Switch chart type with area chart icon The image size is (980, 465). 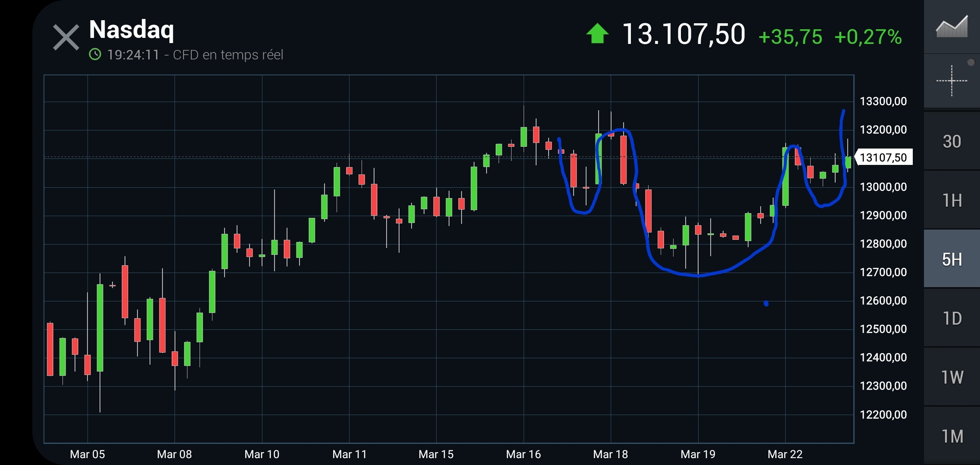(x=952, y=27)
